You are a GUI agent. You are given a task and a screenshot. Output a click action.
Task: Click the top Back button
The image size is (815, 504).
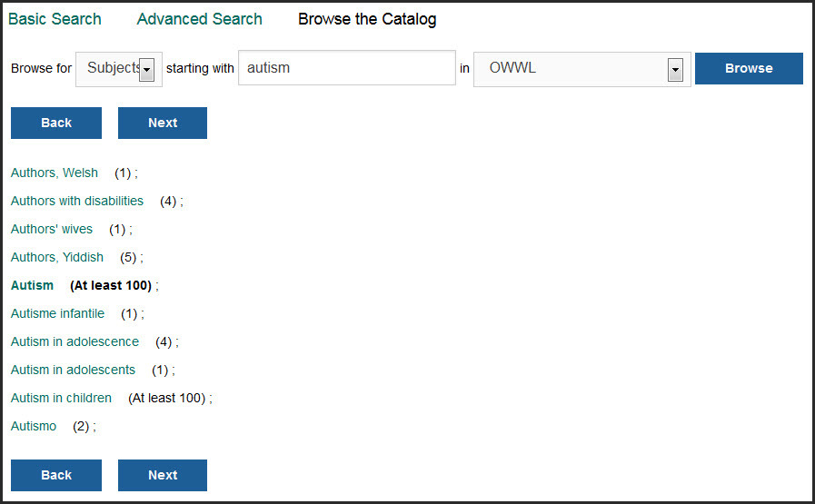[56, 123]
